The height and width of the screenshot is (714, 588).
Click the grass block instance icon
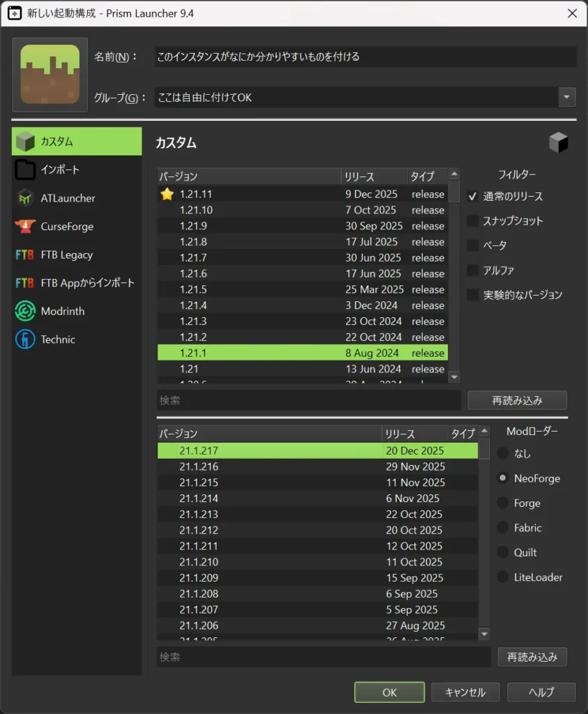click(x=50, y=74)
